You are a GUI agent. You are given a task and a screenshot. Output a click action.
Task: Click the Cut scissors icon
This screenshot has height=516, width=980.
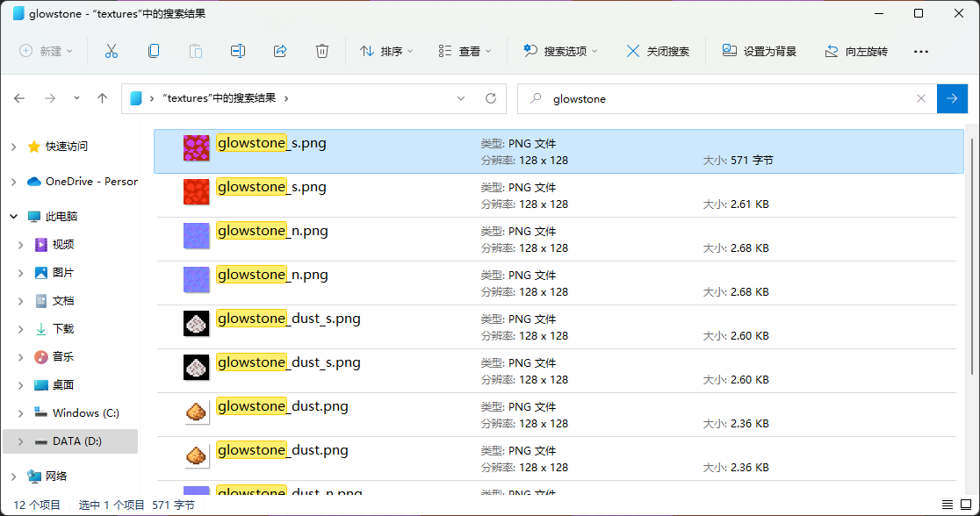(112, 51)
